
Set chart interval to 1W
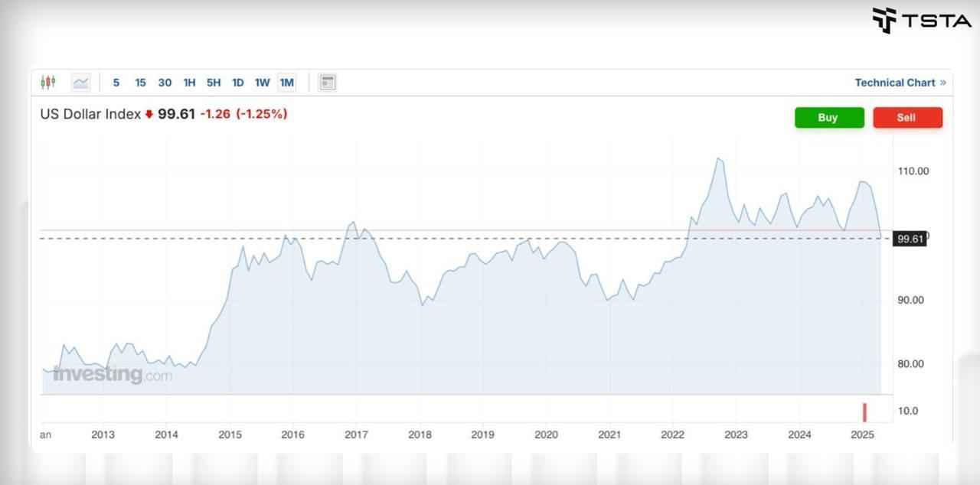pyautogui.click(x=262, y=83)
